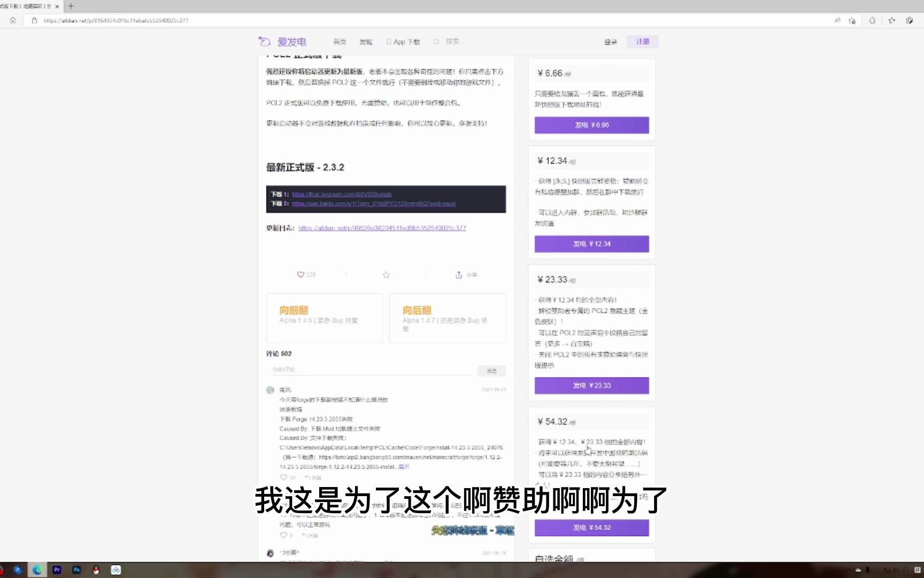Focus the 搜索 search field
Viewport: 924px width, 578px height.
click(455, 41)
